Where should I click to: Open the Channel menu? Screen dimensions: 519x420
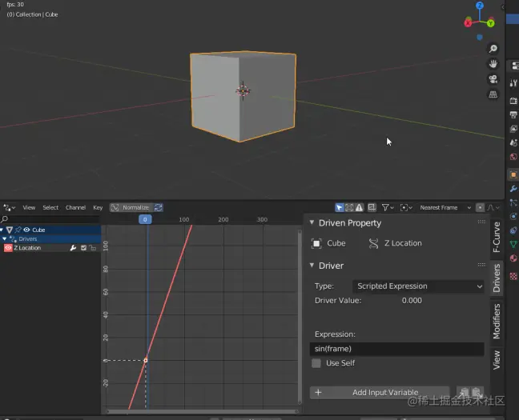pos(75,207)
